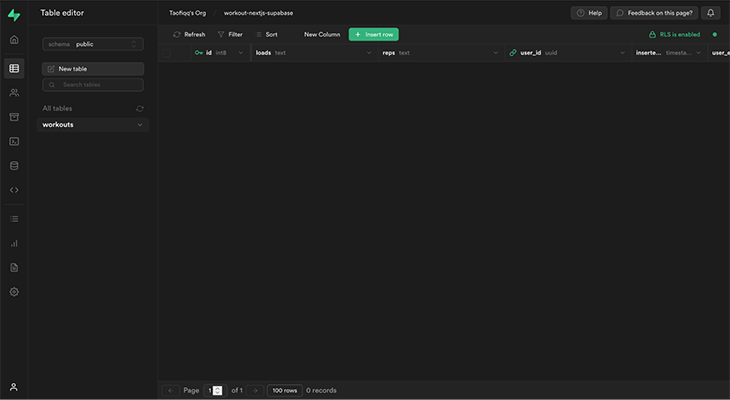Open the SQL editor terminal icon
The image size is (730, 400).
click(14, 141)
